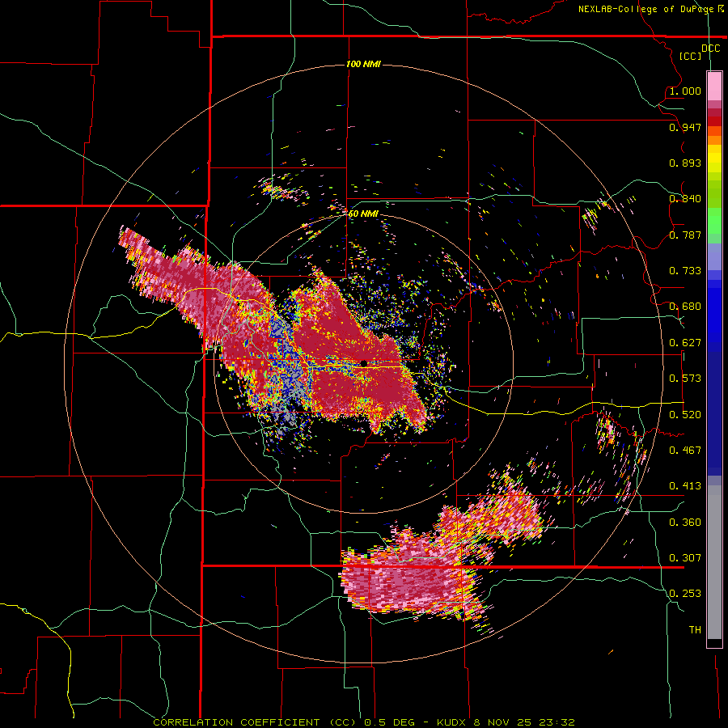Select the 0.520 color scale value

point(685,415)
